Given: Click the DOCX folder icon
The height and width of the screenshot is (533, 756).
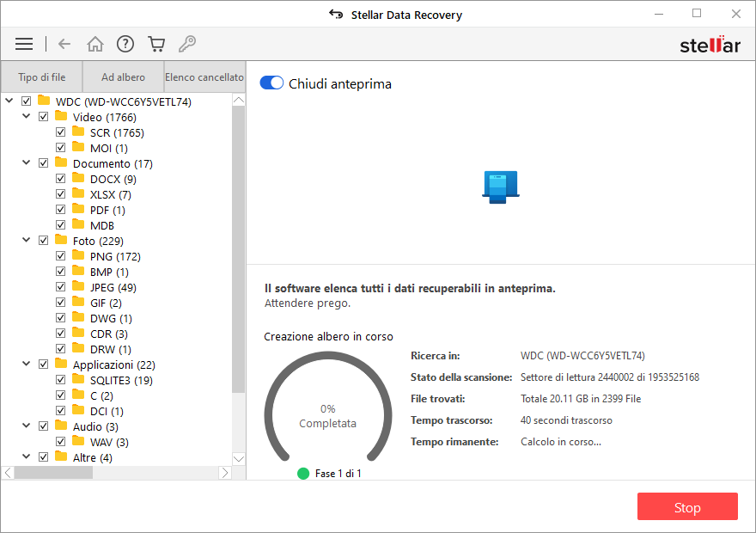Looking at the screenshot, I should tap(78, 177).
